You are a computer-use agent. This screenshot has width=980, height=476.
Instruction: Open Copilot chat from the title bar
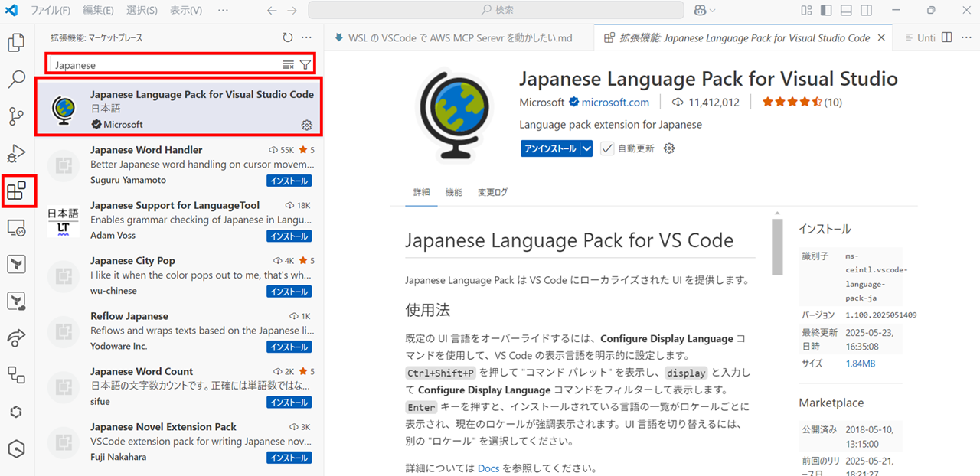pos(700,11)
